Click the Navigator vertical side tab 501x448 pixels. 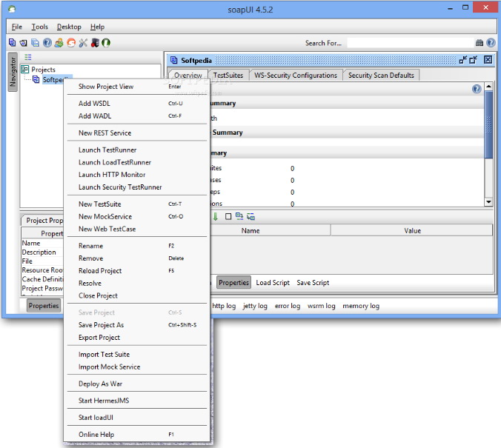pyautogui.click(x=13, y=72)
